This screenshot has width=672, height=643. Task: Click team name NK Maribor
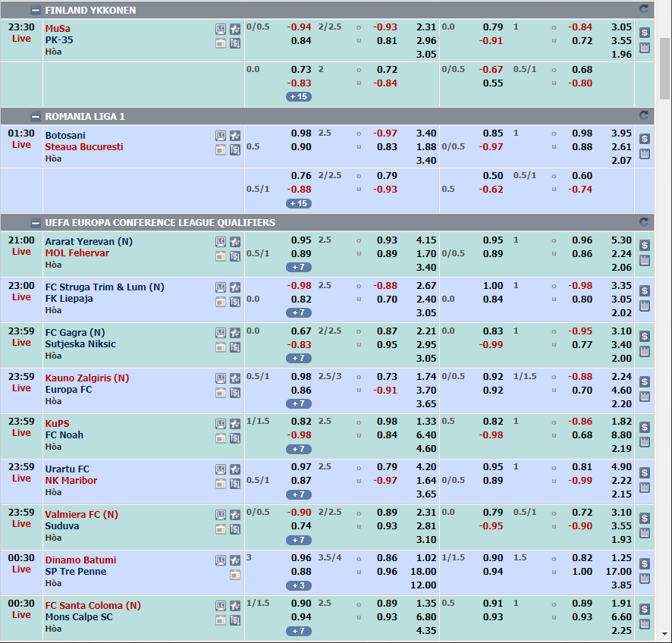(71, 481)
